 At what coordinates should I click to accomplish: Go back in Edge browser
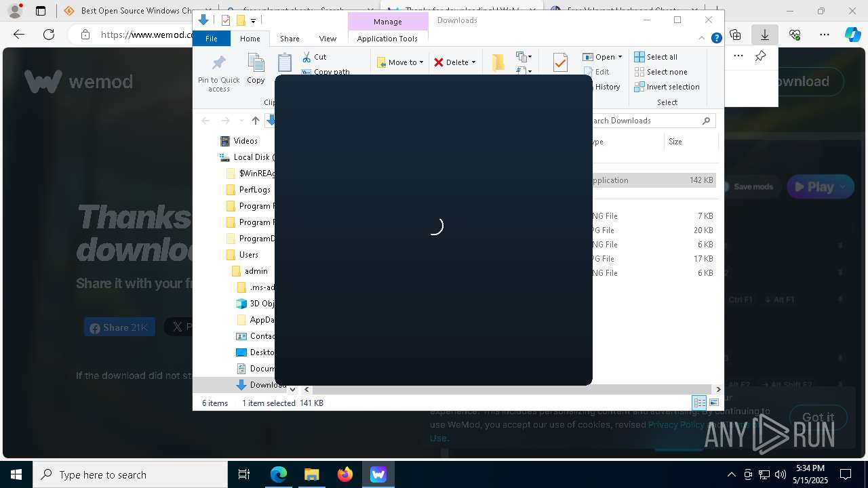19,35
